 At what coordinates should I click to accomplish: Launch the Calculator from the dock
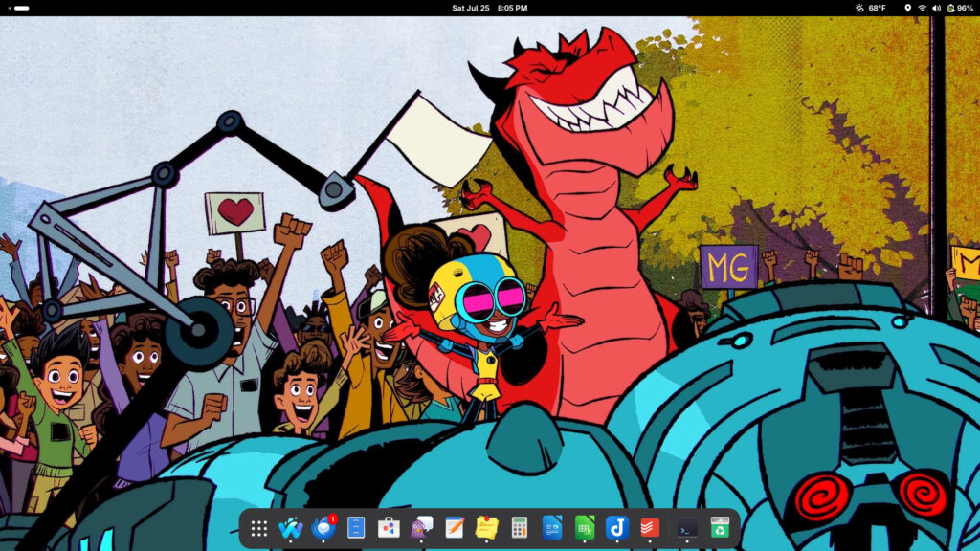coord(520,528)
